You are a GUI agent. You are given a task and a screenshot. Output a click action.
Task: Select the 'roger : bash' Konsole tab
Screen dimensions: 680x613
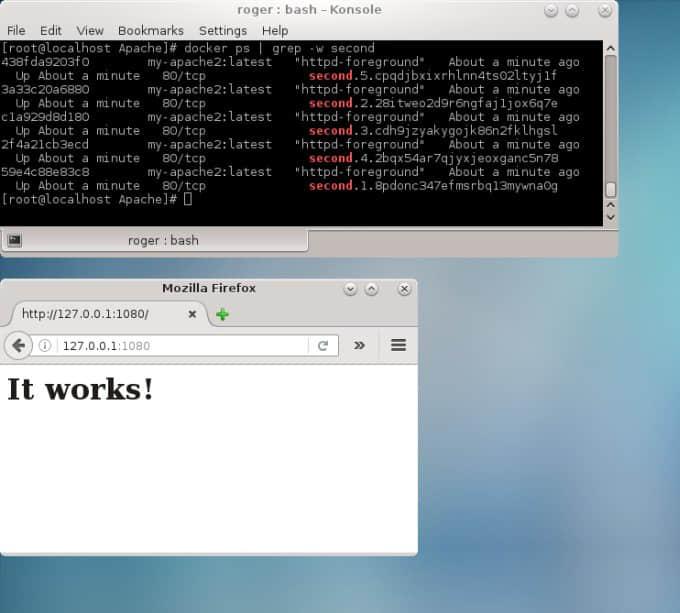click(155, 241)
